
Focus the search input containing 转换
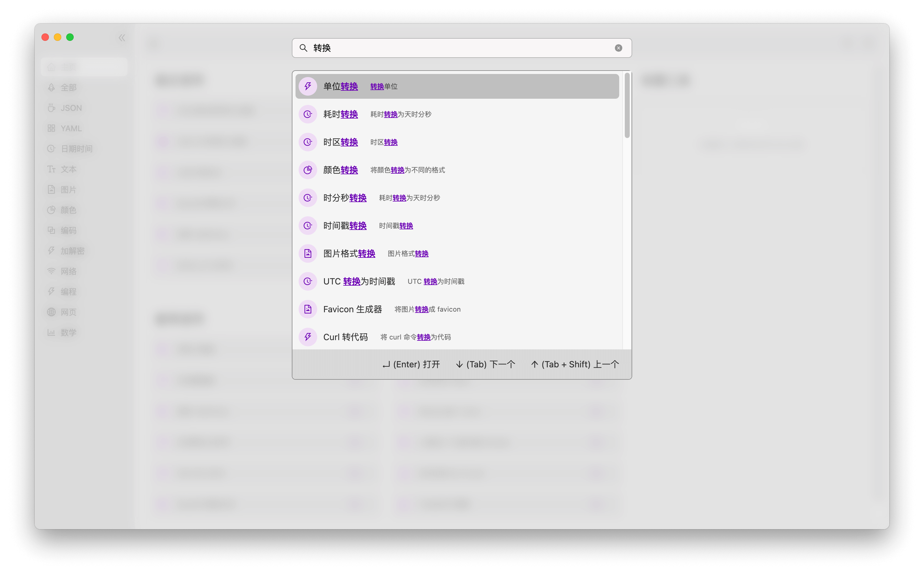456,48
